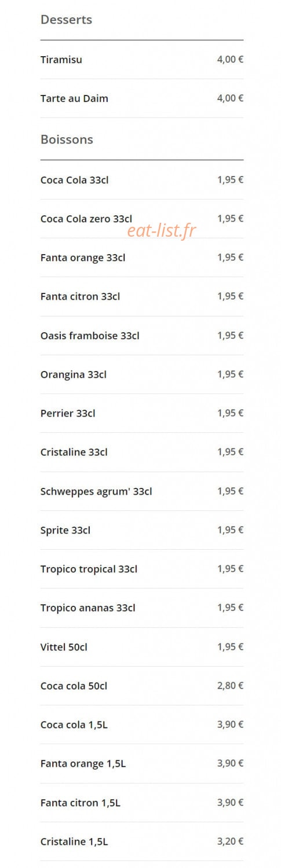Click the eat-list.fr watermark
Screen dimensions: 281x868
[162, 231]
